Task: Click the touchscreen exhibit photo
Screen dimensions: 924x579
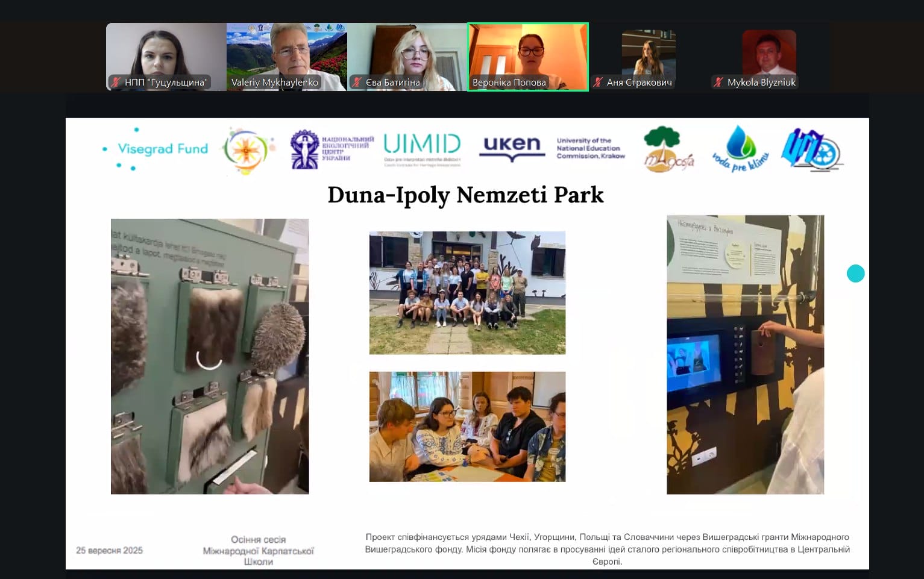Action: tap(745, 355)
